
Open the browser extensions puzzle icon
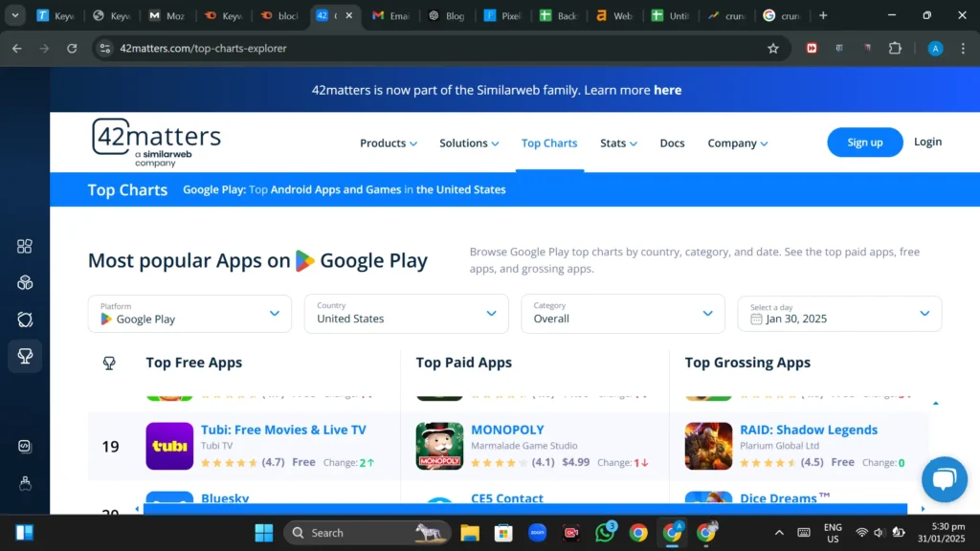pos(895,48)
